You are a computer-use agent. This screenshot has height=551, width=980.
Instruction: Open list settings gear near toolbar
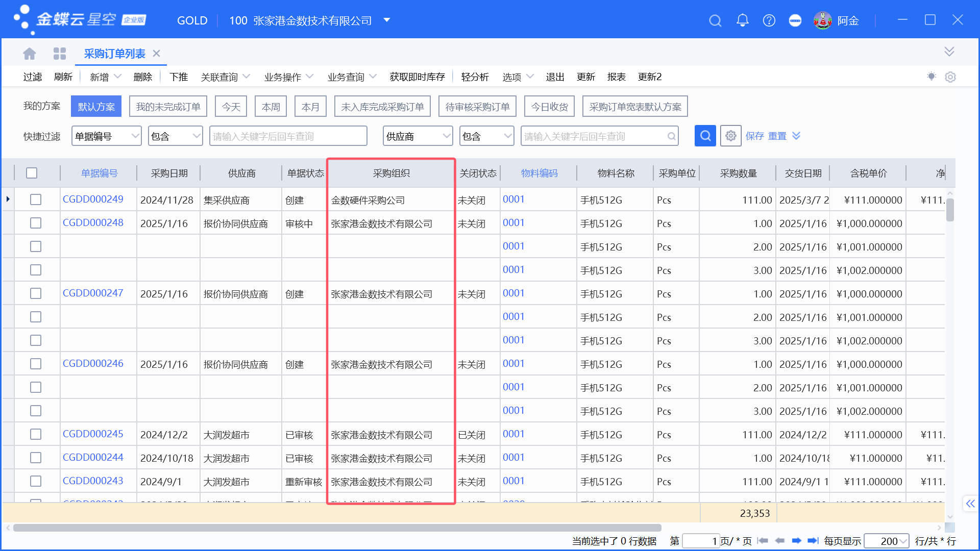pos(950,77)
